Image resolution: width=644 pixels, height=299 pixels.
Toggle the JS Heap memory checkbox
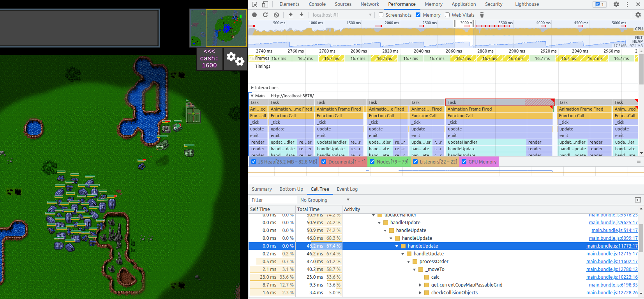(254, 162)
